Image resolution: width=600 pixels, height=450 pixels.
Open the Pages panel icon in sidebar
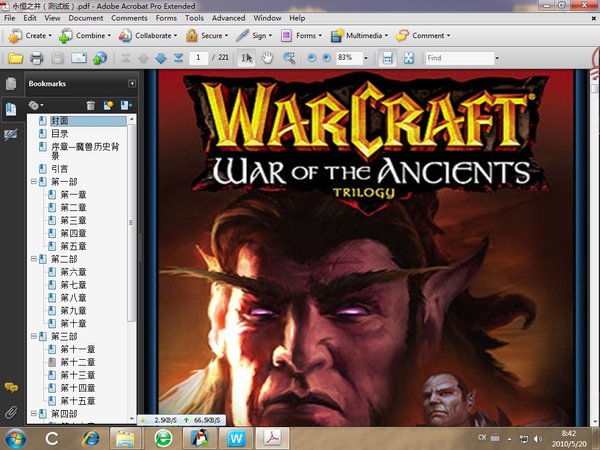click(x=11, y=84)
